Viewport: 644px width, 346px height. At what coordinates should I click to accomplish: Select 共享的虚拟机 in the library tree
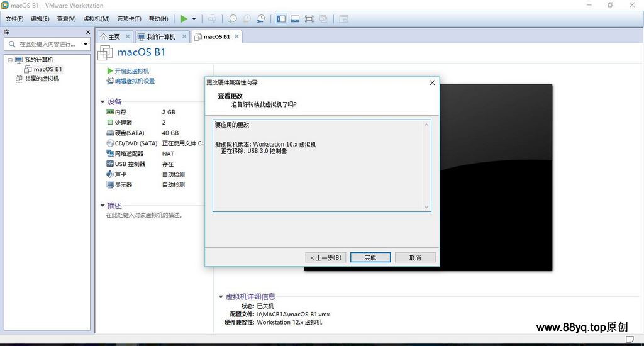pos(42,79)
